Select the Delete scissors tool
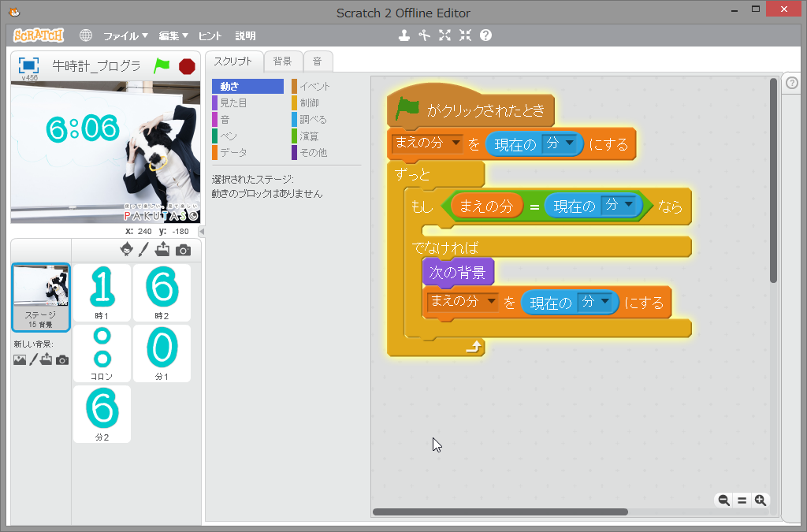807x532 pixels. coord(424,35)
